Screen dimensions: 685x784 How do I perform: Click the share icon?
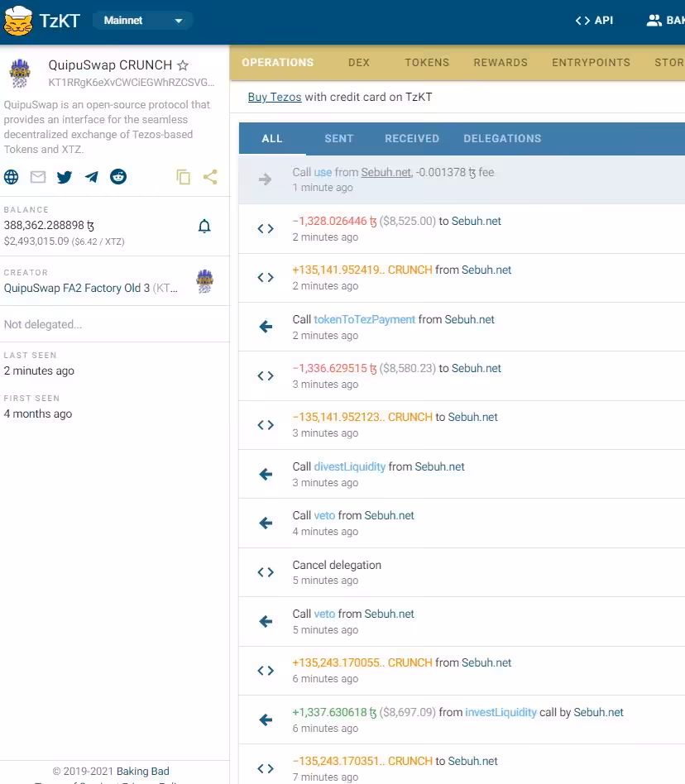210,177
